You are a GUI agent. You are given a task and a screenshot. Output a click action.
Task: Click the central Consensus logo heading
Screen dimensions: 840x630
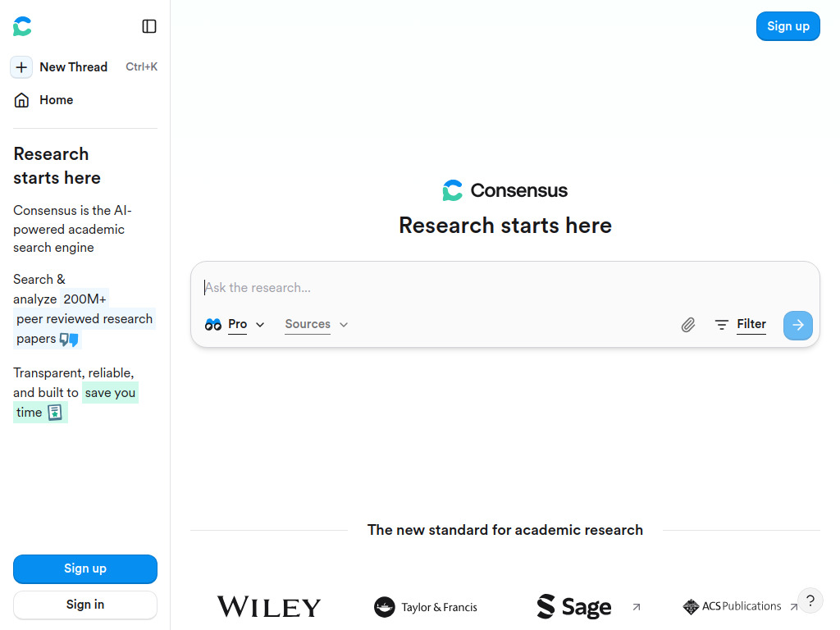(x=505, y=190)
